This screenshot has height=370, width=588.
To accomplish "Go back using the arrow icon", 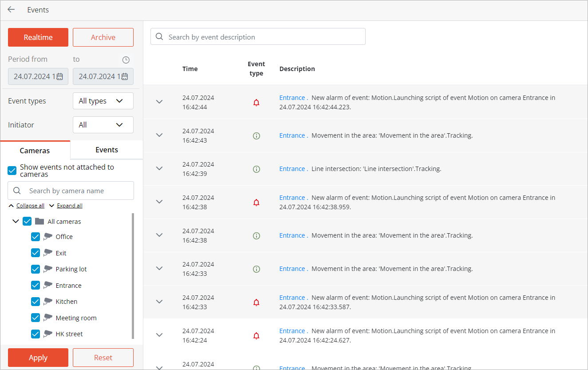I will tap(11, 9).
